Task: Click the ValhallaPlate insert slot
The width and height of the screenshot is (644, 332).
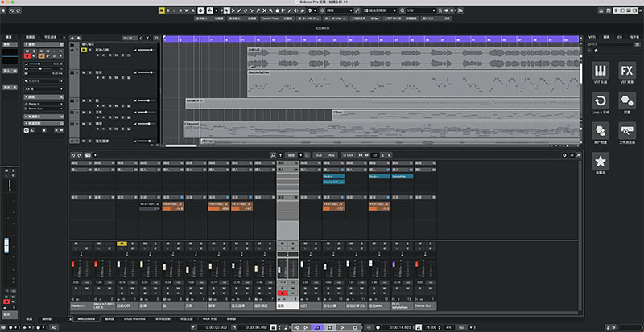Action: 402,177
